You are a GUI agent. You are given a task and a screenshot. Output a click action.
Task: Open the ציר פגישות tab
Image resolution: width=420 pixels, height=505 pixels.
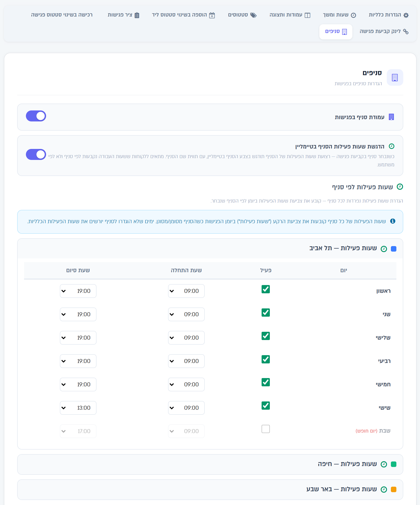pos(124,15)
